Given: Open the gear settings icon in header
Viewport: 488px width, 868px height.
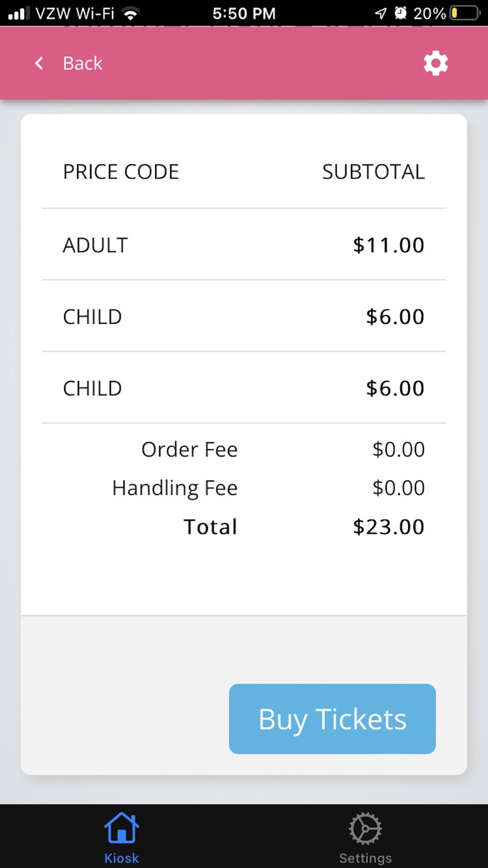Looking at the screenshot, I should 435,63.
